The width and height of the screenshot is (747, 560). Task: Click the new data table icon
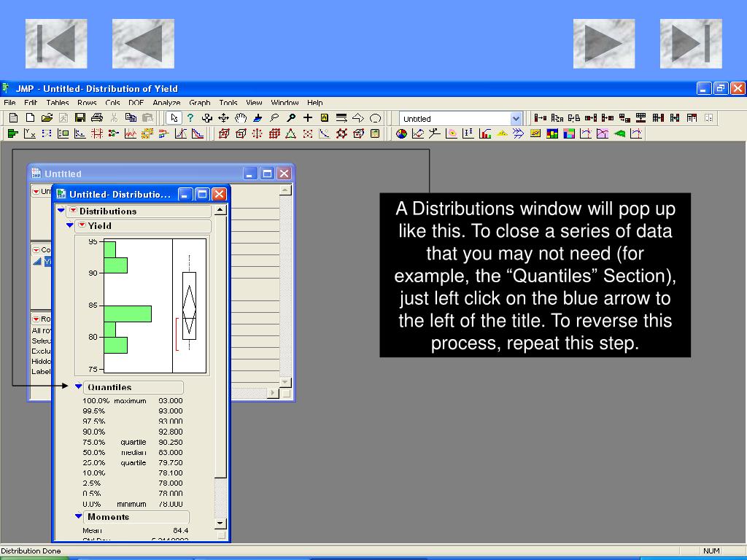point(13,117)
